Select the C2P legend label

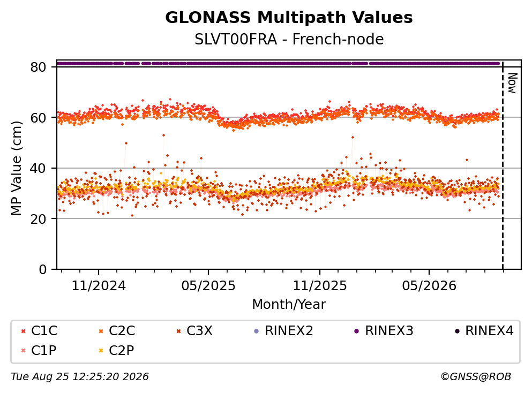122,351
